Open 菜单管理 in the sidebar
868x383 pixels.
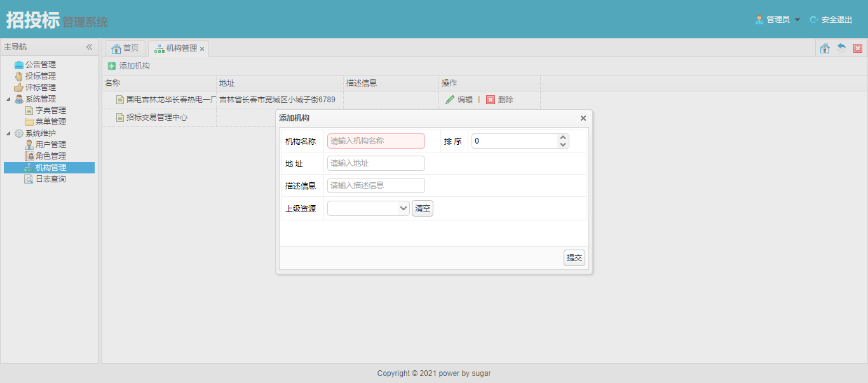click(51, 121)
